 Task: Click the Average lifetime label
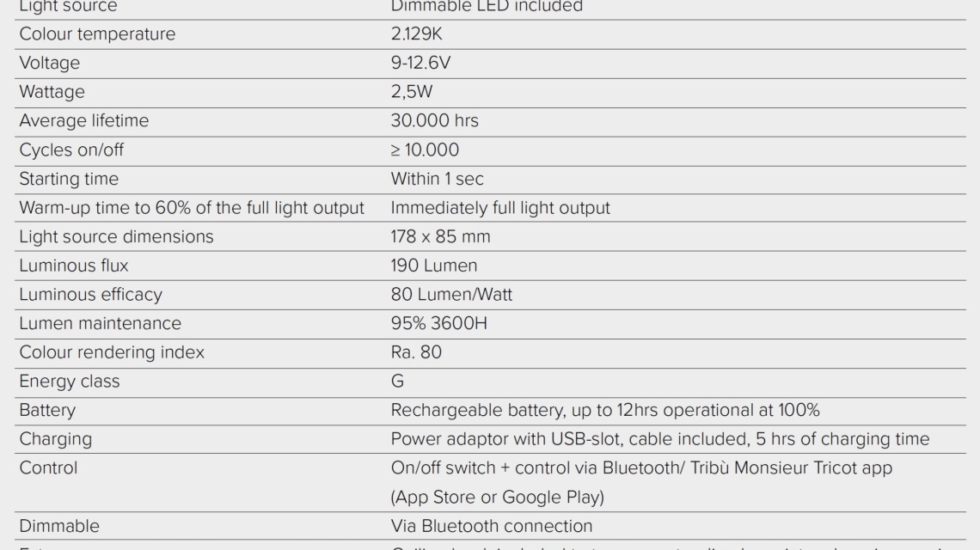83,121
